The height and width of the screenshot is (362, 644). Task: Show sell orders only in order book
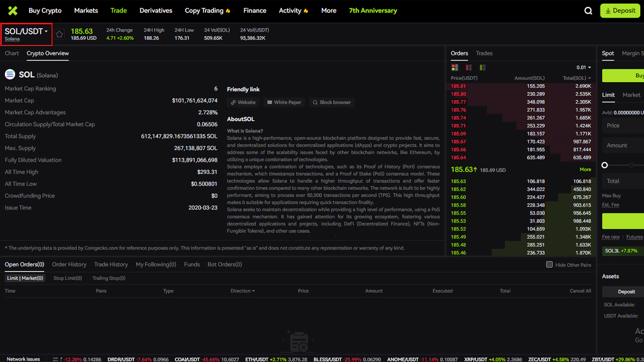469,68
